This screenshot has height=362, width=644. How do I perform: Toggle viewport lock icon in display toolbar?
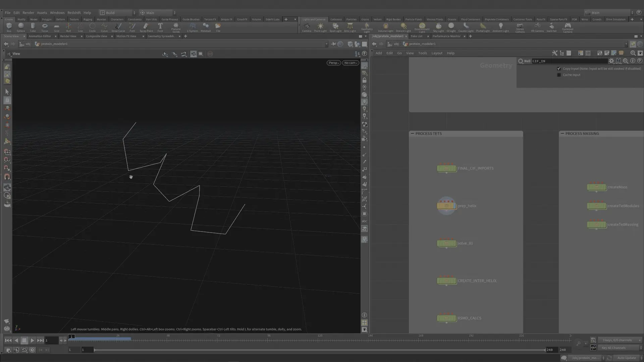364,80
